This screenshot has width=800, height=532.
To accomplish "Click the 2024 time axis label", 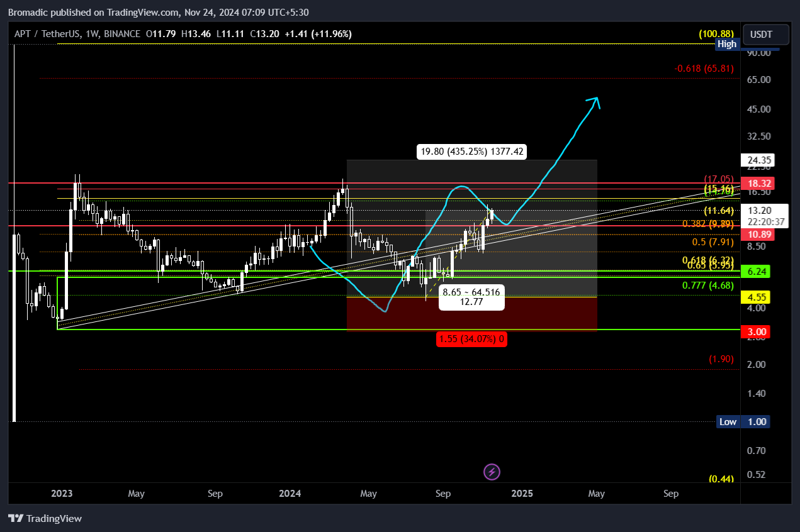I will (x=291, y=494).
